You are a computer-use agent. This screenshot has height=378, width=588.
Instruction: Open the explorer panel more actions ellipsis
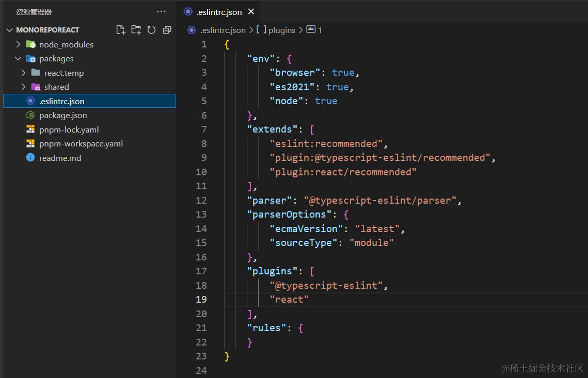[x=161, y=12]
